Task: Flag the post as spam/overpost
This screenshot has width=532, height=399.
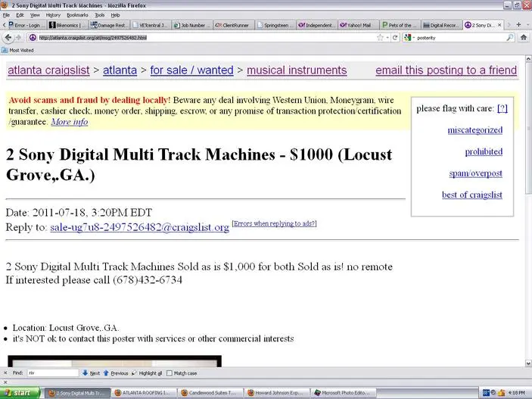Action: (476, 173)
